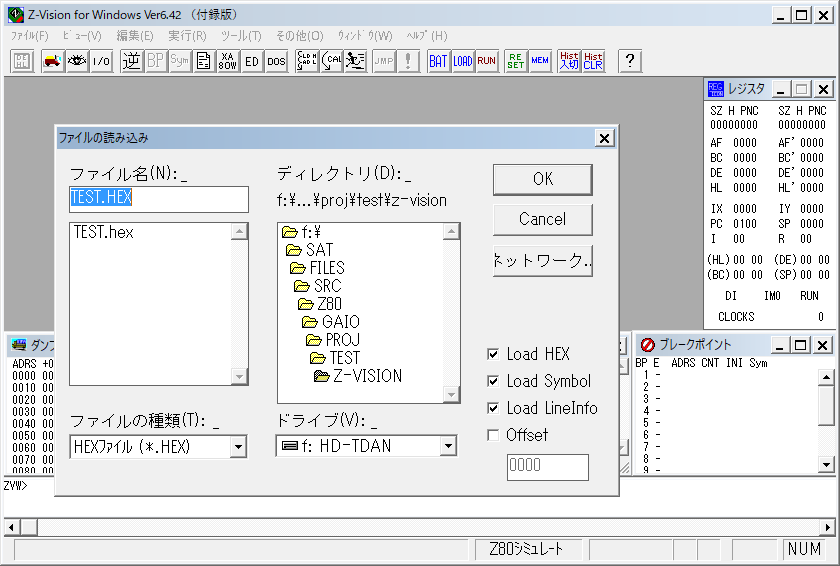Select TEST.hex in the file list
This screenshot has height=566, width=840.
coord(103,232)
